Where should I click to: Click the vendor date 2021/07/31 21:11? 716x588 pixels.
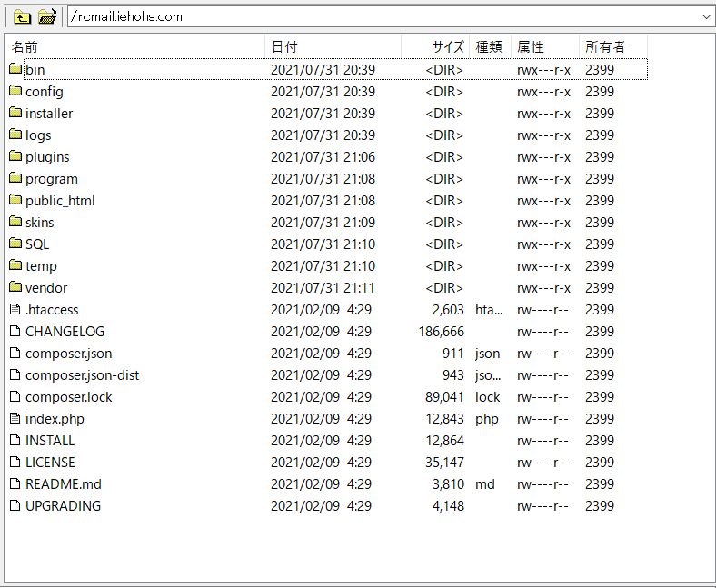click(323, 288)
